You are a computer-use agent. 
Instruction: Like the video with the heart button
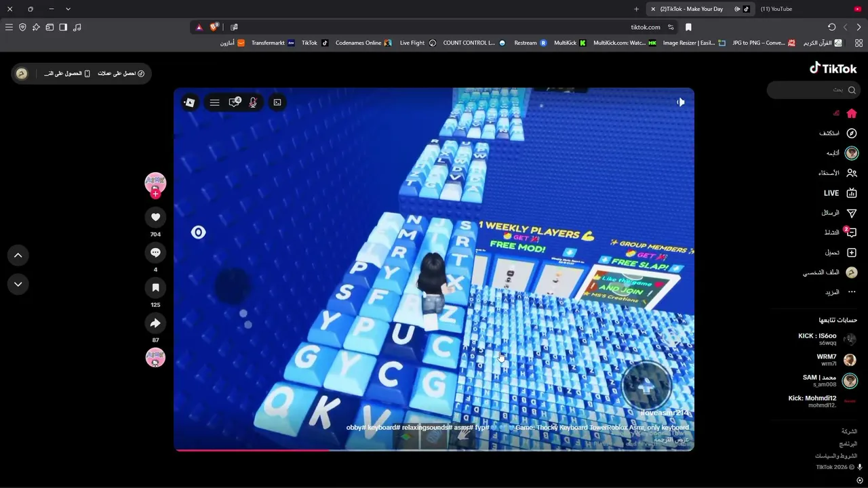pos(155,217)
